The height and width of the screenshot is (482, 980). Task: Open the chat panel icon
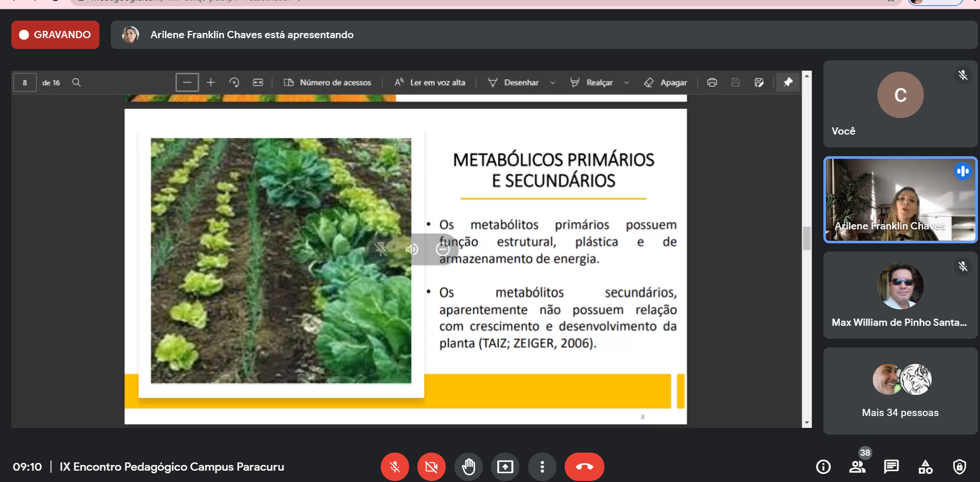pos(891,467)
